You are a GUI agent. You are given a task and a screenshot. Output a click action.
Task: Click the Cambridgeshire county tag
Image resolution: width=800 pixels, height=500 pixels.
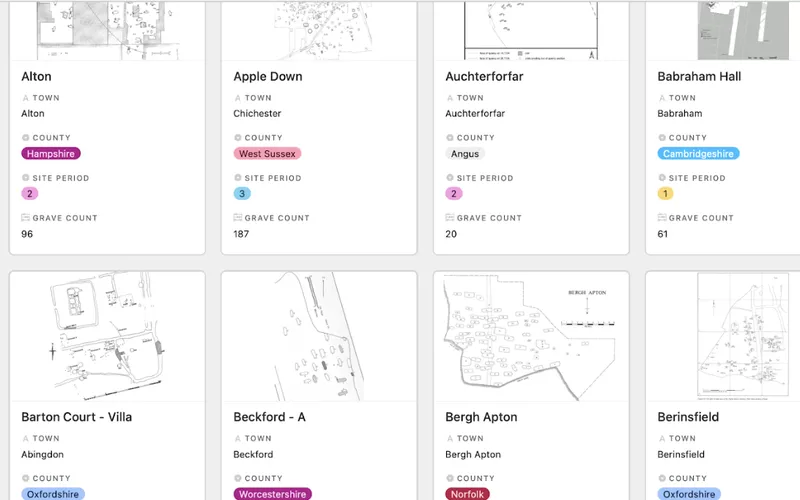tap(699, 154)
